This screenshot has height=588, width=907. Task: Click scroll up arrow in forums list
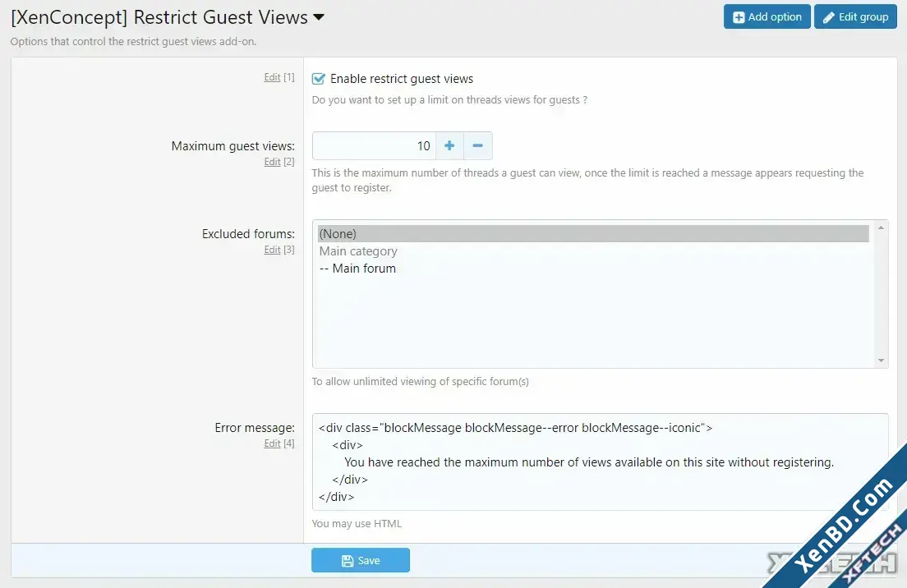click(x=881, y=227)
